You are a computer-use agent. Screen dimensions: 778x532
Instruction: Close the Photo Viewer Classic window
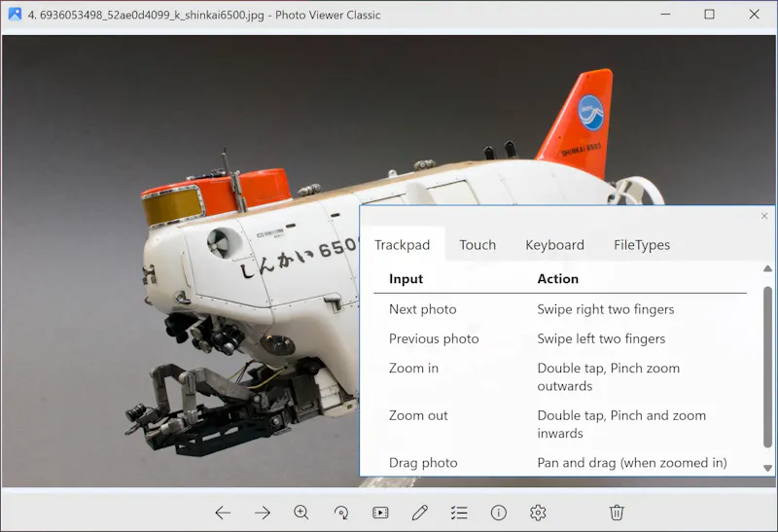(755, 14)
